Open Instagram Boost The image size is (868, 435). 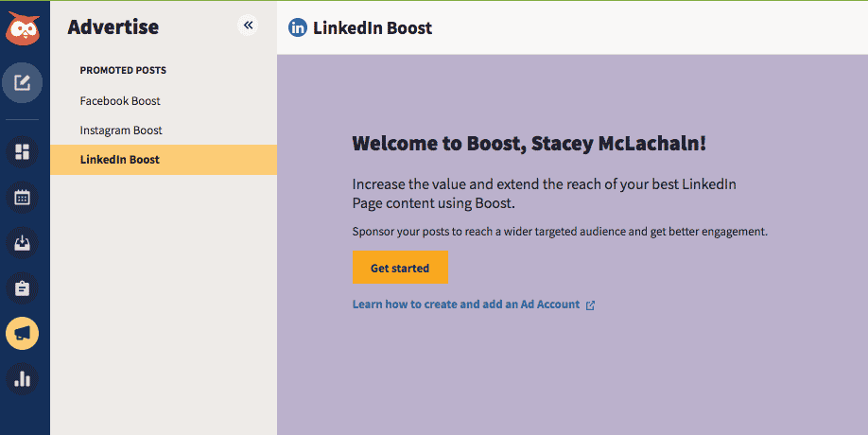coord(121,130)
